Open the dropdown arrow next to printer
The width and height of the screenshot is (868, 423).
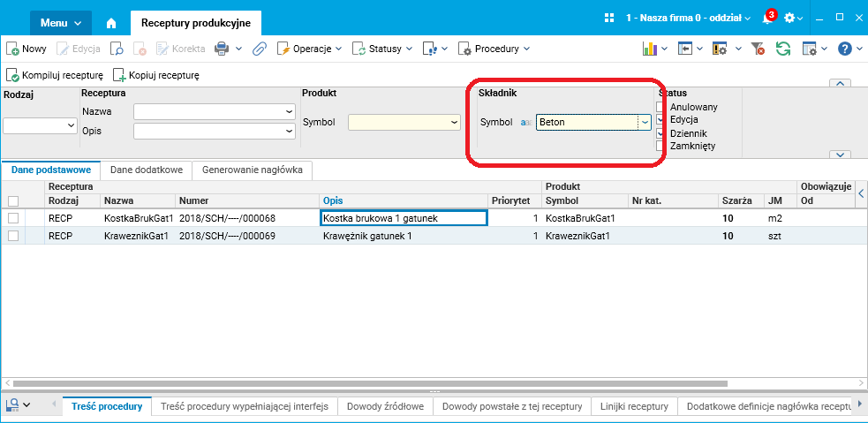pos(239,49)
